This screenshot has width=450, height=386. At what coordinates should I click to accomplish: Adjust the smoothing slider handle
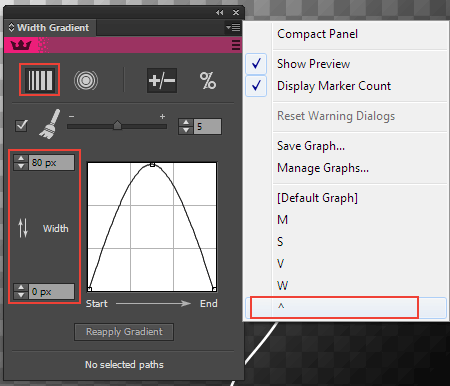(117, 125)
